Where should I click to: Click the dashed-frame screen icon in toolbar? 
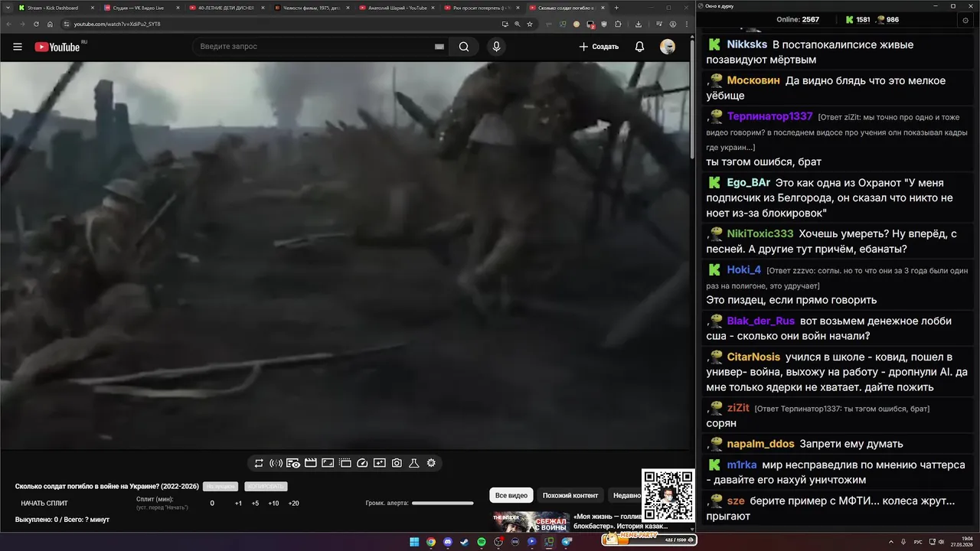345,463
